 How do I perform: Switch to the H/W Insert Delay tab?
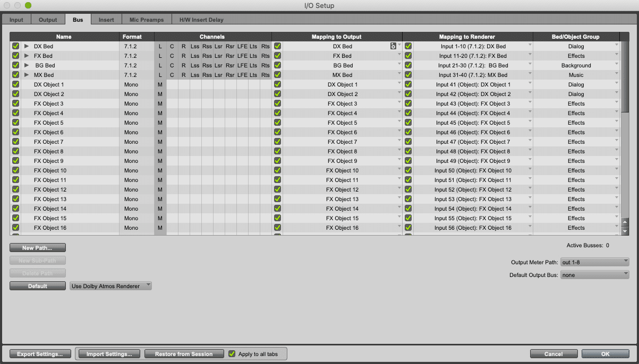201,20
